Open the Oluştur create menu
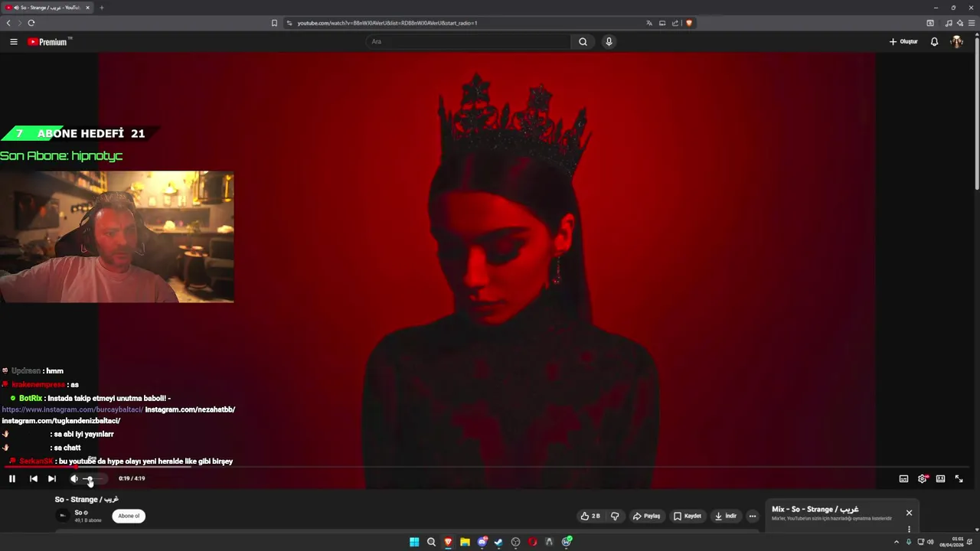980x551 pixels. 903,42
